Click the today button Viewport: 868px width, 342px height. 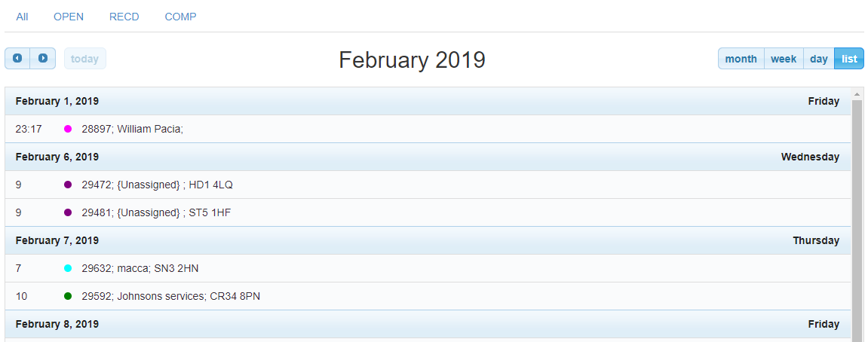84,59
